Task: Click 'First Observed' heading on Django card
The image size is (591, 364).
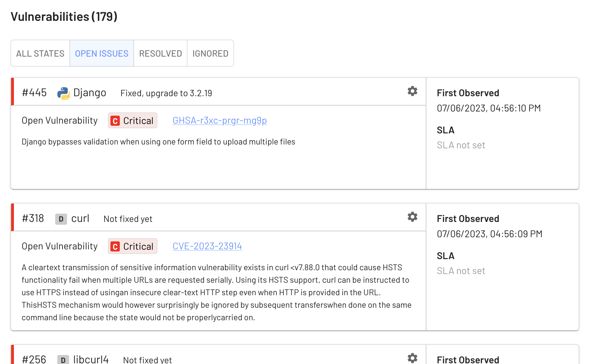Action: [468, 93]
